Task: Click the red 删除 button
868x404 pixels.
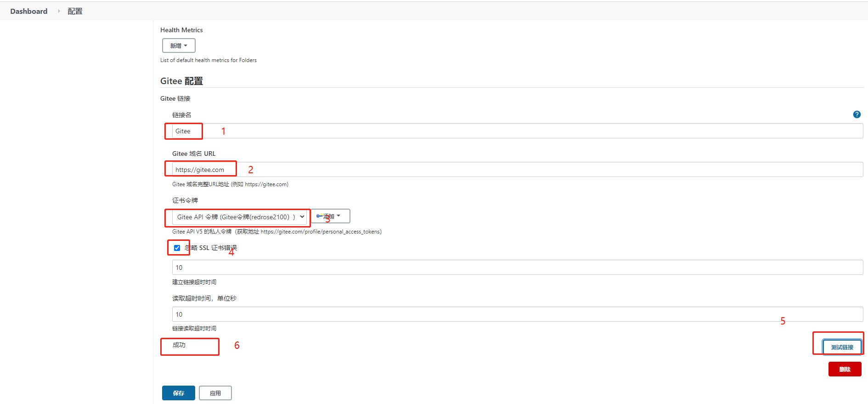Action: [x=845, y=369]
